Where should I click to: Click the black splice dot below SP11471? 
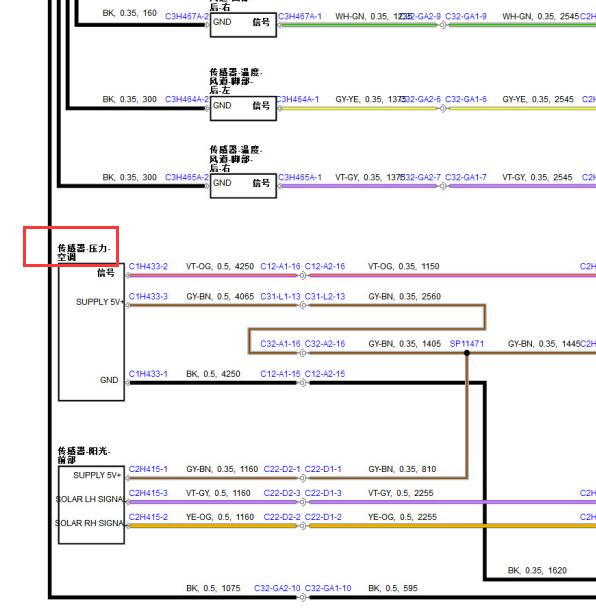pyautogui.click(x=467, y=353)
